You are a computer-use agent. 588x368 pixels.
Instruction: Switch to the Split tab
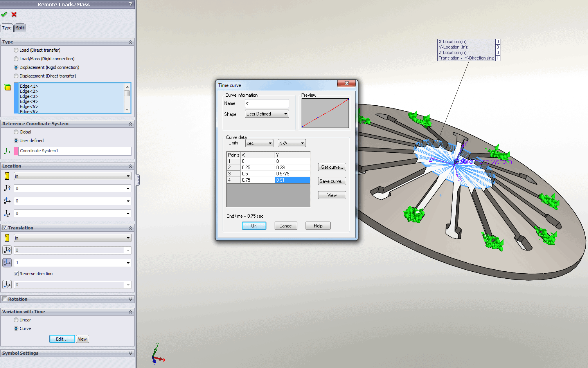coord(20,28)
